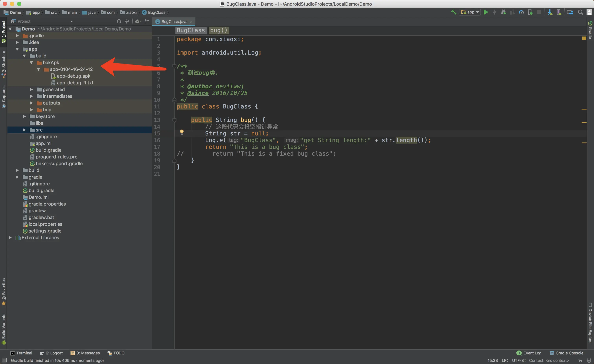
Task: Select app-debug.apk file in tree
Action: tap(71, 76)
